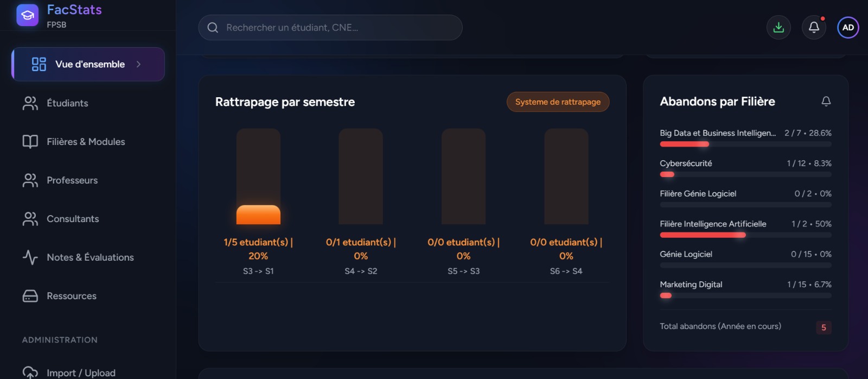Open the AD user avatar menu
Image resolution: width=868 pixels, height=379 pixels.
pos(848,28)
